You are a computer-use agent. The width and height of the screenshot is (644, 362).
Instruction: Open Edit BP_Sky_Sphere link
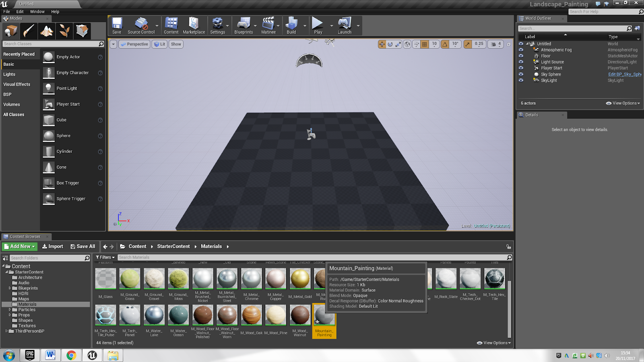point(625,74)
